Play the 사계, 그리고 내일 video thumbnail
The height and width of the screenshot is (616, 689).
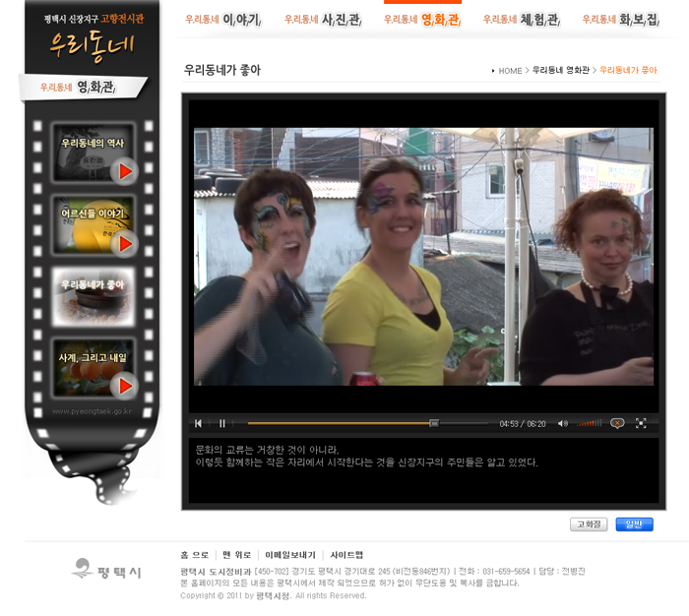tap(94, 368)
